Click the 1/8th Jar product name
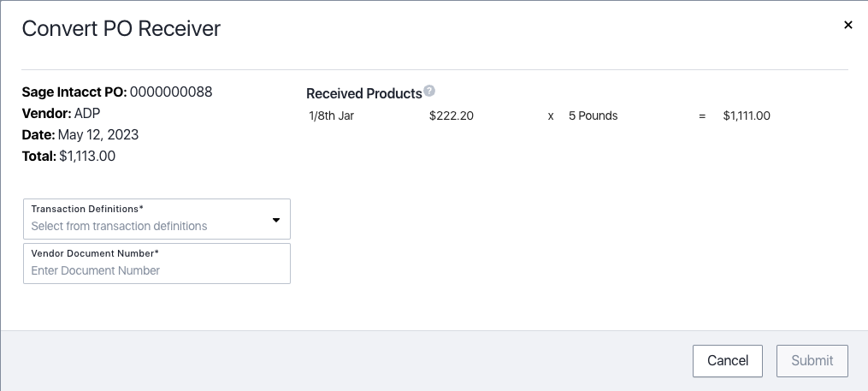868x391 pixels. (x=332, y=116)
